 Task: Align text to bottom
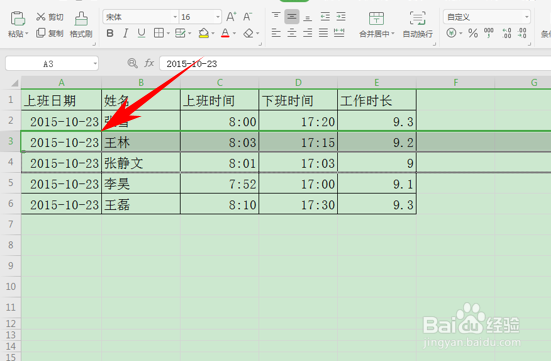point(307,17)
